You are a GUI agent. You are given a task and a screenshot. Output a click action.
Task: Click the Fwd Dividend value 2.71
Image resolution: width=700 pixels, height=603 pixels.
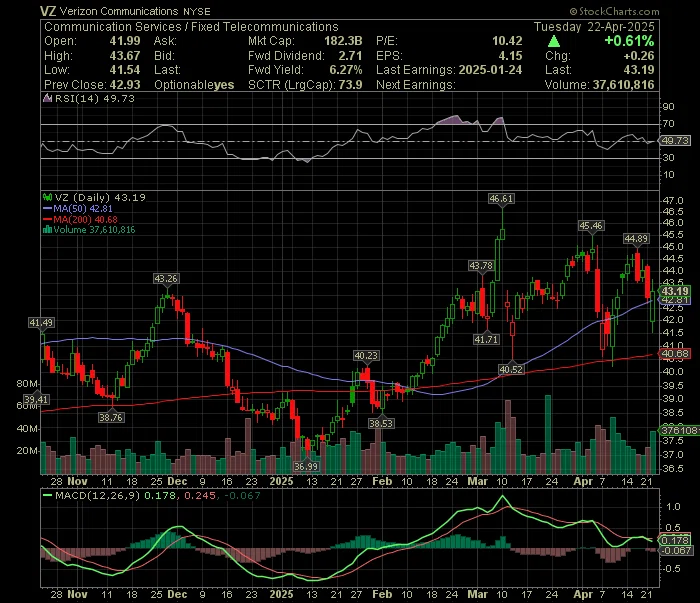pyautogui.click(x=350, y=56)
